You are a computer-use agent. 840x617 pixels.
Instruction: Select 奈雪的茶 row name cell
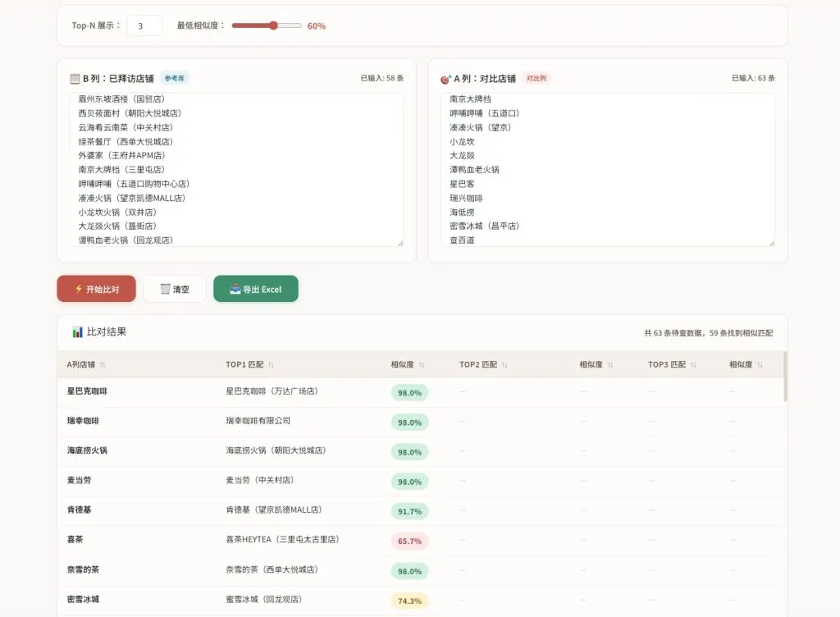tap(83, 569)
